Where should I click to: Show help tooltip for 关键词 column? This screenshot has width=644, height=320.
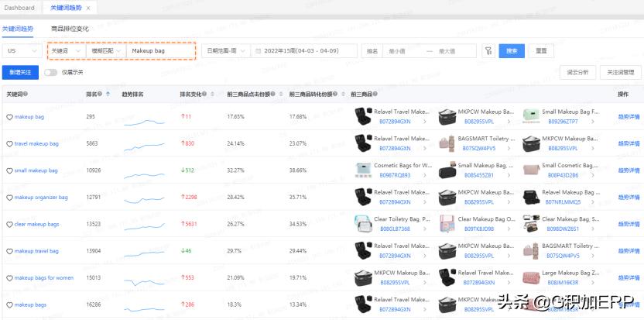[26, 95]
